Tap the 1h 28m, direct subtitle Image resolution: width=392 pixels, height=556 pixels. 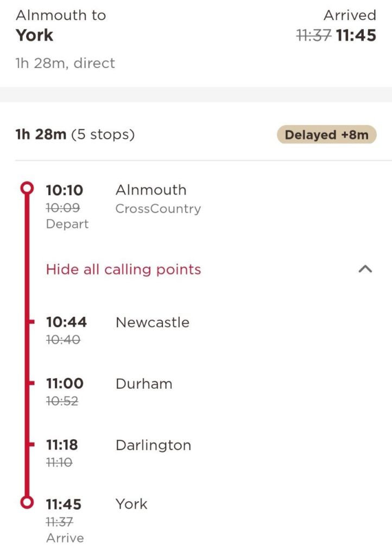click(x=65, y=63)
